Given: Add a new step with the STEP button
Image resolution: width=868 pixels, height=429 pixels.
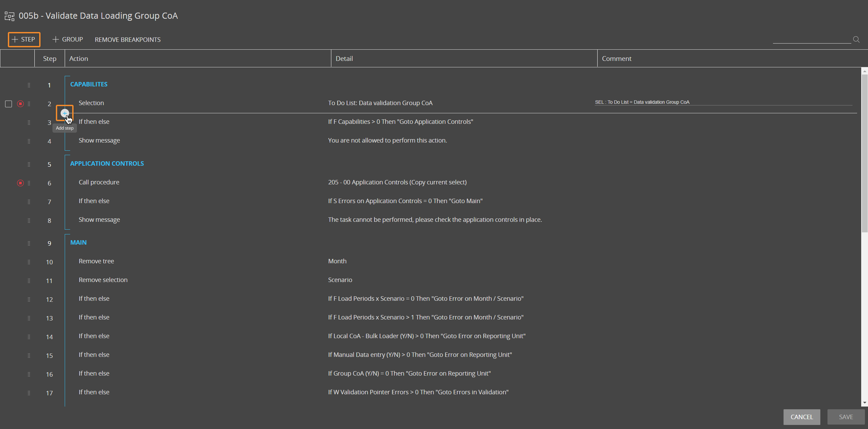Looking at the screenshot, I should point(24,39).
